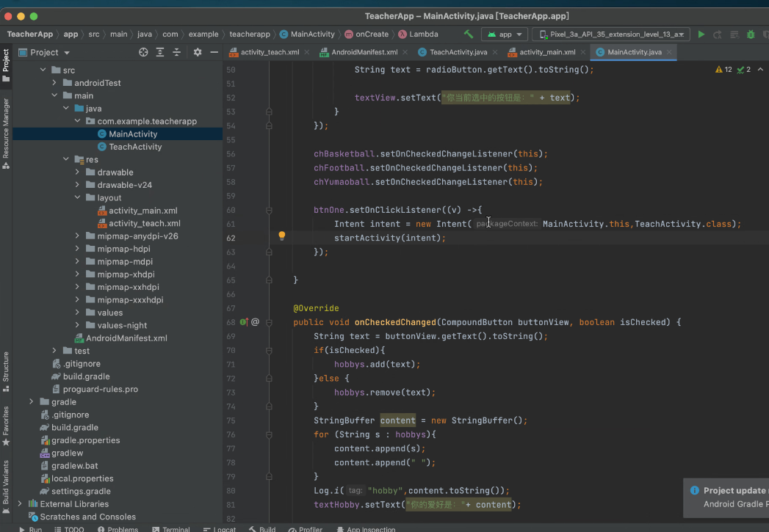Click the Make Project hammer icon
Viewport: 769px width, 532px height.
[x=468, y=34]
